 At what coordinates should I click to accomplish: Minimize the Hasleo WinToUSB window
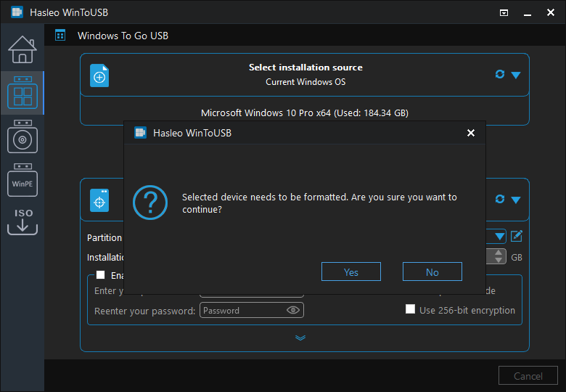tap(528, 13)
